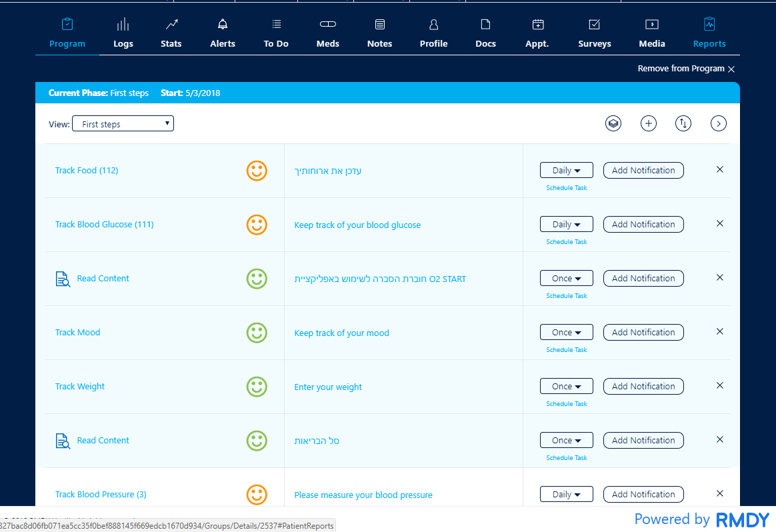776x532 pixels.
Task: Open Daily dropdown for Track Blood Pressure
Action: click(x=566, y=494)
